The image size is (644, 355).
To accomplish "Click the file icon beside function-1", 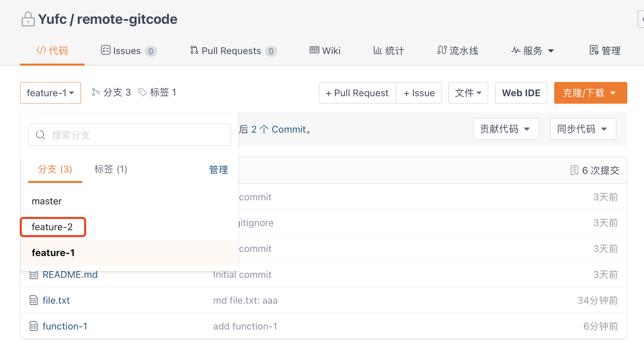I will pyautogui.click(x=34, y=326).
